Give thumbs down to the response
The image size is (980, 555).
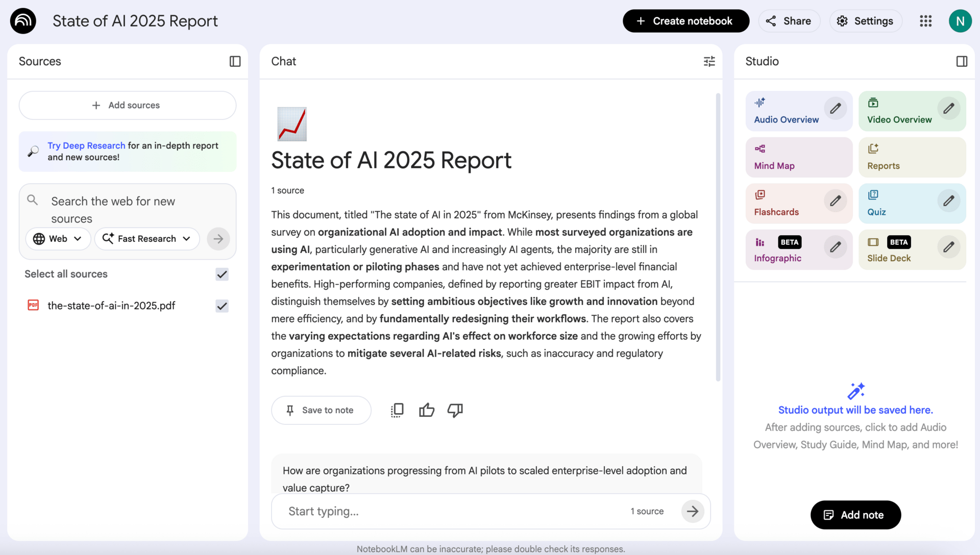click(x=455, y=410)
